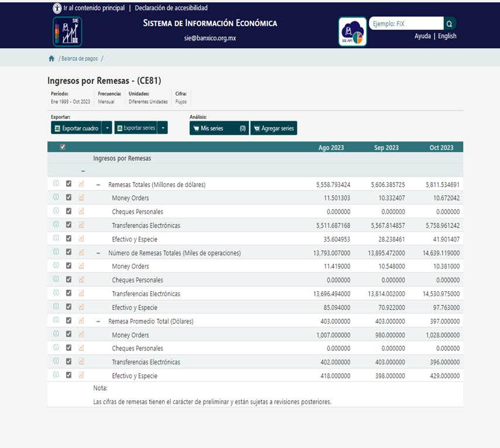Toggle the select-all checkbox in table header
This screenshot has width=500, height=448.
(x=63, y=147)
